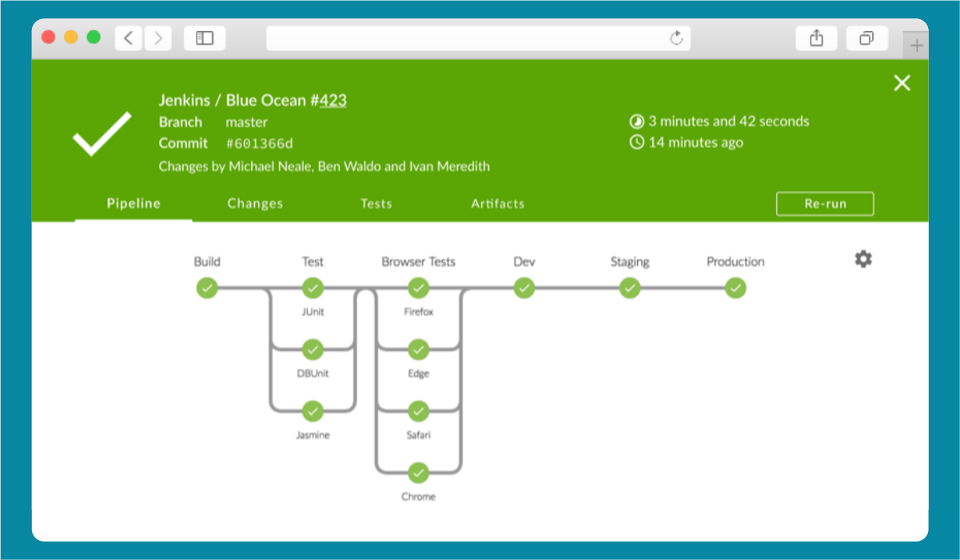Viewport: 960px width, 560px height.
Task: Click the DBUnit label text
Action: (313, 374)
